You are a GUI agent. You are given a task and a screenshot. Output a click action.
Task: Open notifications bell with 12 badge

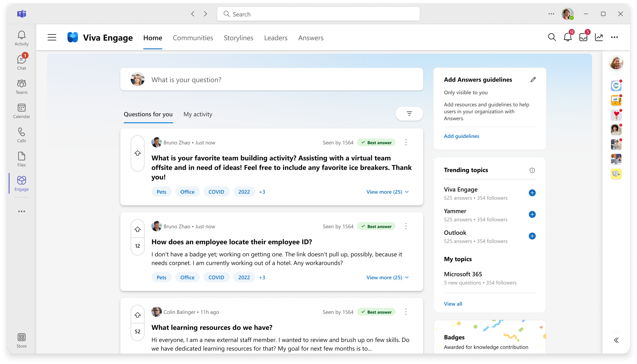click(568, 37)
